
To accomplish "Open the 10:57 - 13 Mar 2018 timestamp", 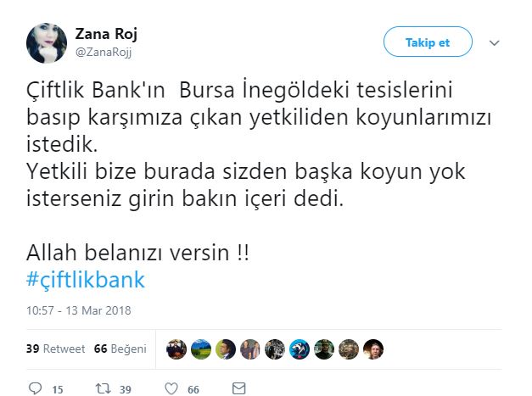I will pos(79,310).
